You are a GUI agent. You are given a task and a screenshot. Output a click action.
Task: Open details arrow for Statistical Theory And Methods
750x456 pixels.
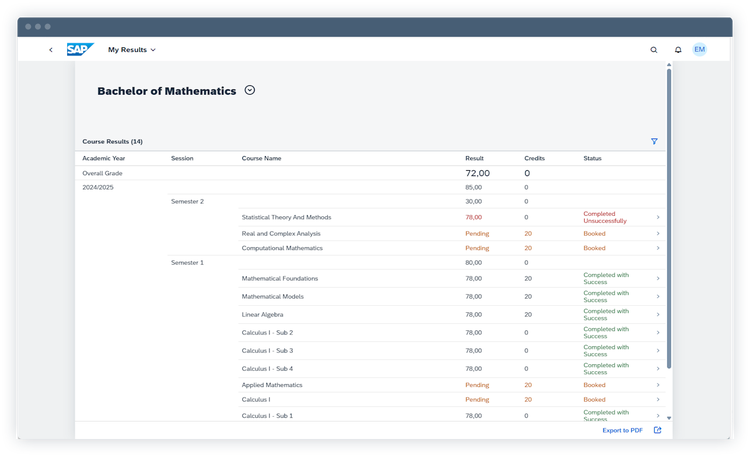658,217
